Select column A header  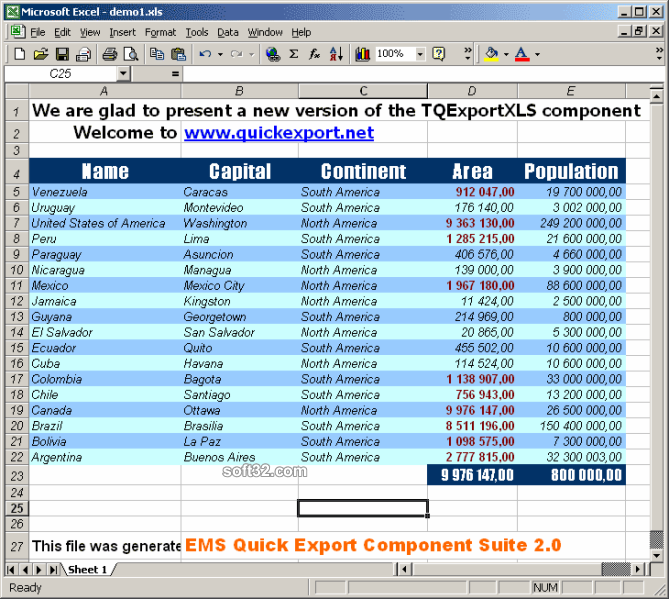[105, 91]
